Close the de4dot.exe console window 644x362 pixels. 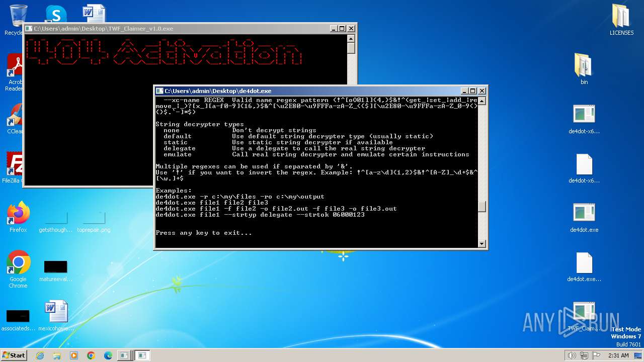482,91
